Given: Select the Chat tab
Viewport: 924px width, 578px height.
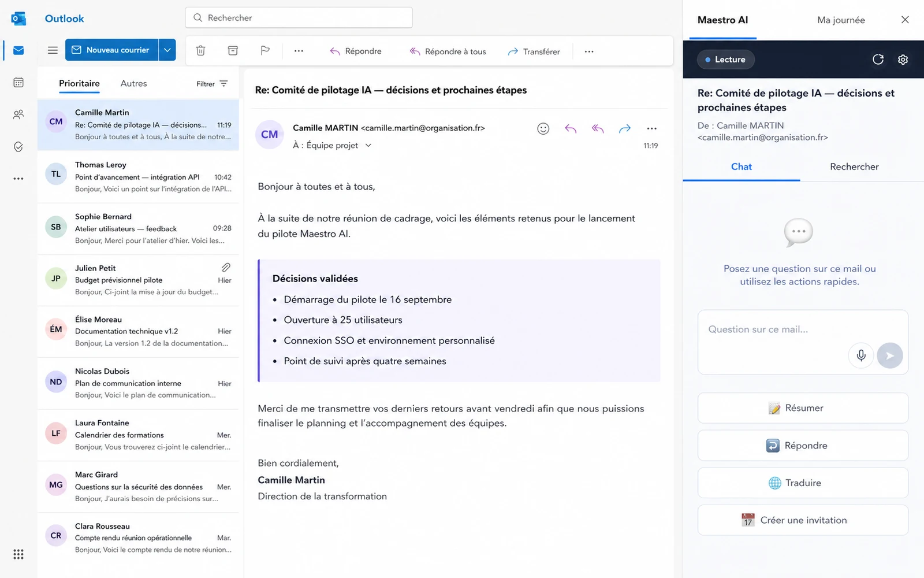Looking at the screenshot, I should click(742, 167).
